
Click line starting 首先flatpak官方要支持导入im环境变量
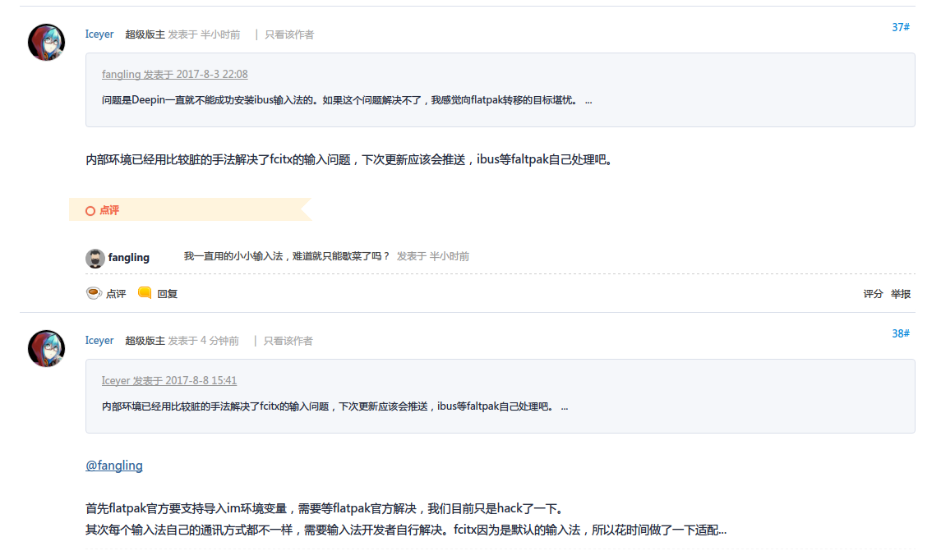(x=325, y=509)
